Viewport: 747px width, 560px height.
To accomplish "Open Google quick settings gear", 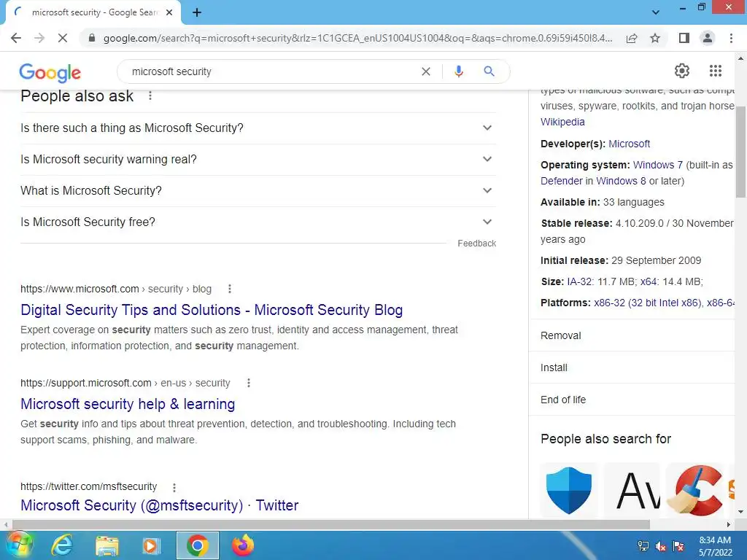I will [682, 71].
